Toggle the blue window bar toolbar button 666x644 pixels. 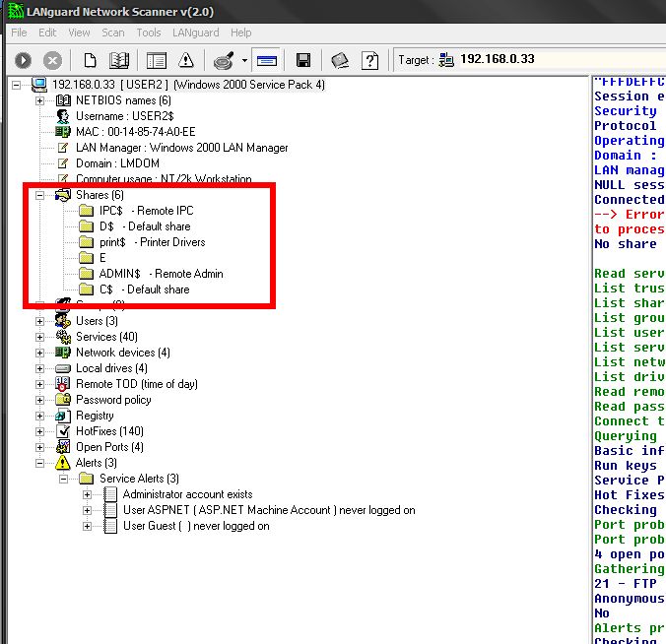267,60
